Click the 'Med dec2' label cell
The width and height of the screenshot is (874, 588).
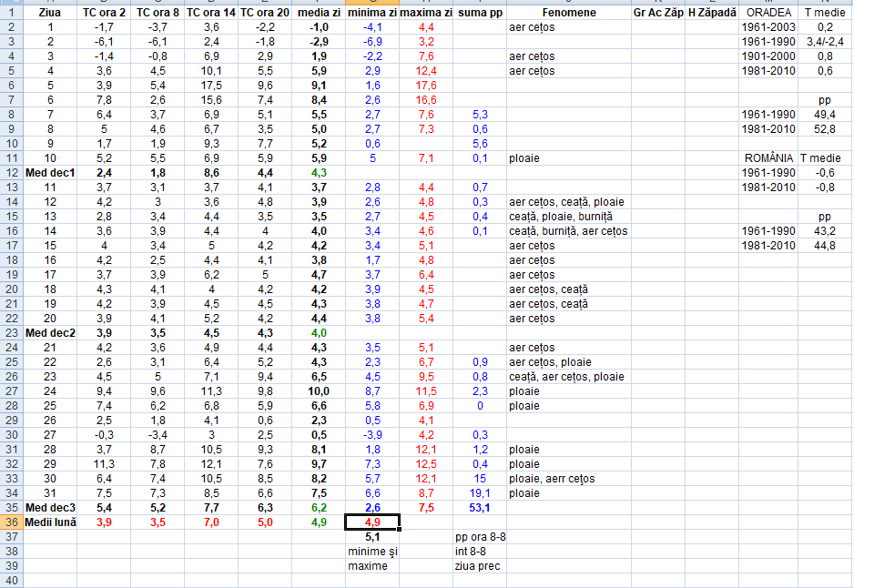(50, 333)
